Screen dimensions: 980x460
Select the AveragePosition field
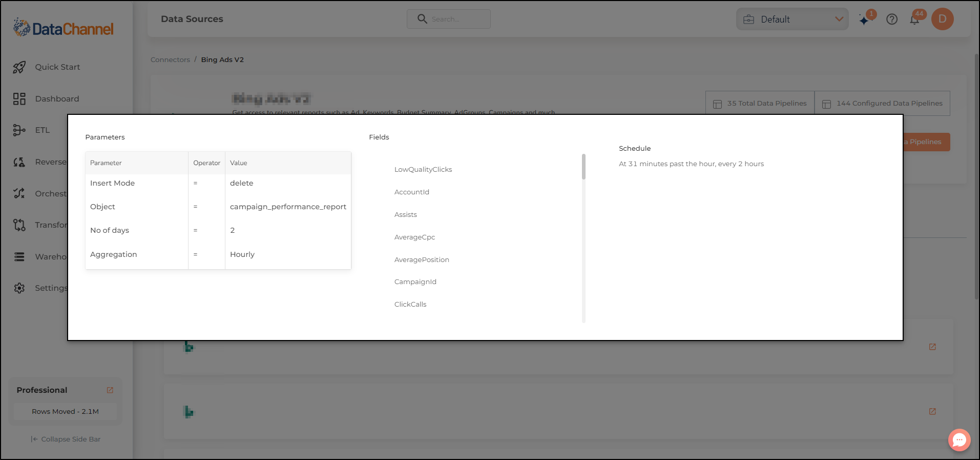tap(422, 259)
